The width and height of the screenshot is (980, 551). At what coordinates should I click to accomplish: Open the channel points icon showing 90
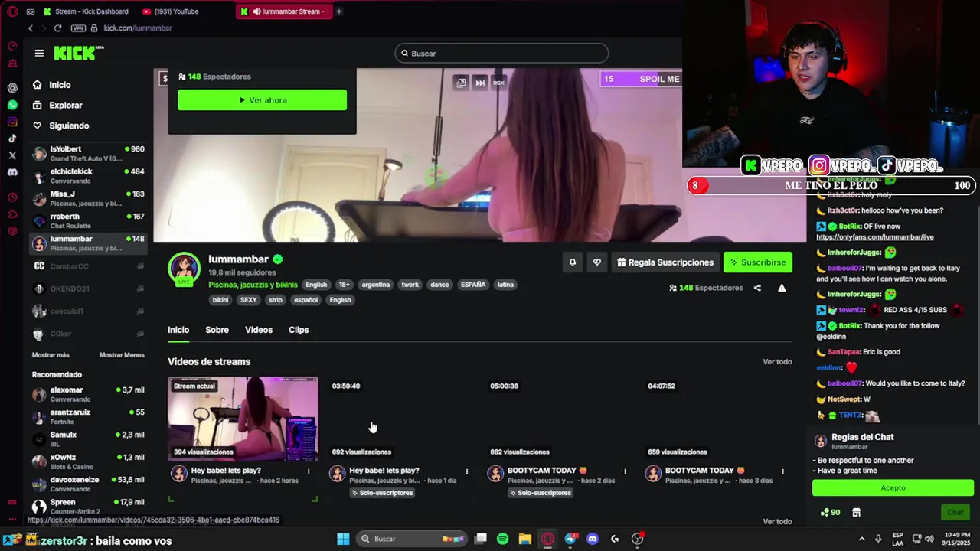(830, 513)
